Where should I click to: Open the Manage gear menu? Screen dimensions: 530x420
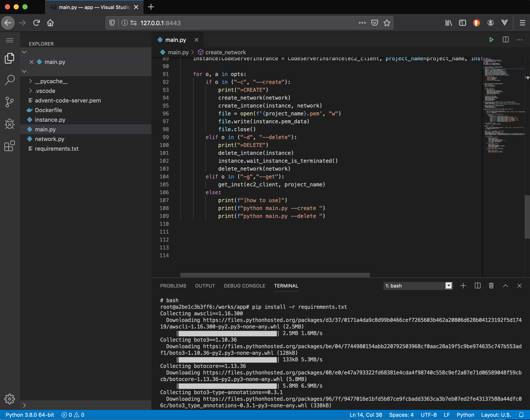(x=10, y=399)
